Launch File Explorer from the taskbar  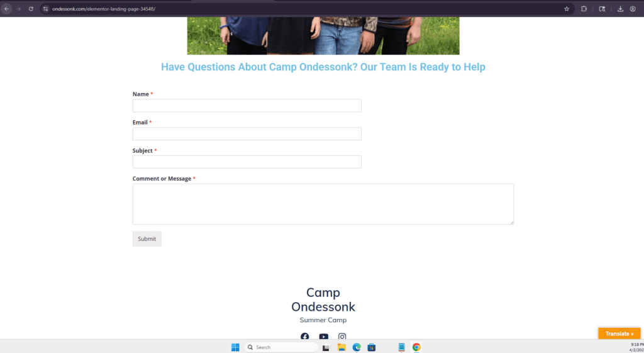[341, 347]
